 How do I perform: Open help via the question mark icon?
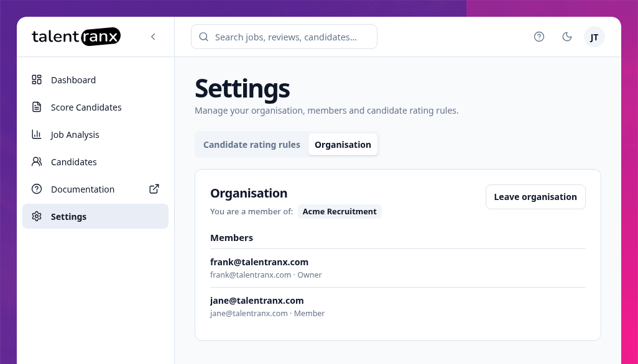(539, 37)
